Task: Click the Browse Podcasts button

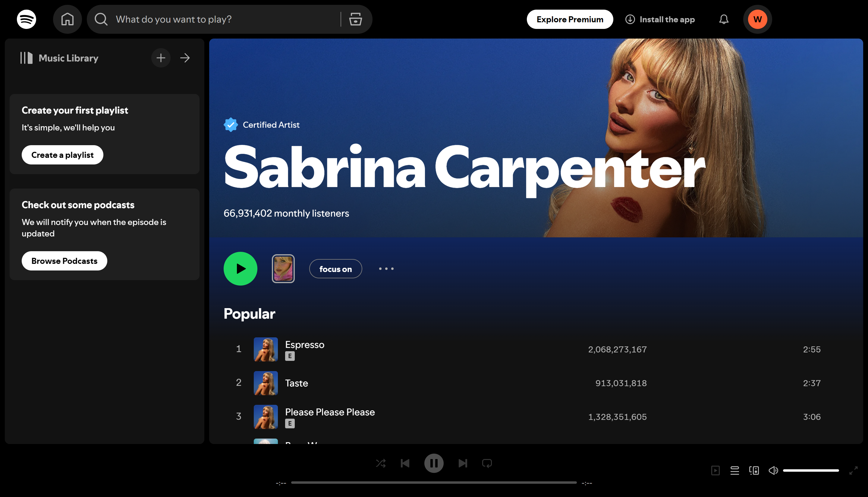Action: (64, 261)
